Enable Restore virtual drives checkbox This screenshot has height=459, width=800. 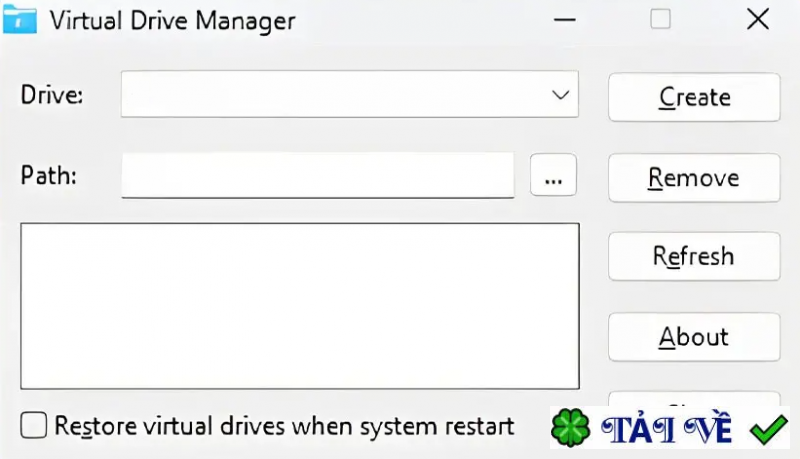[34, 426]
